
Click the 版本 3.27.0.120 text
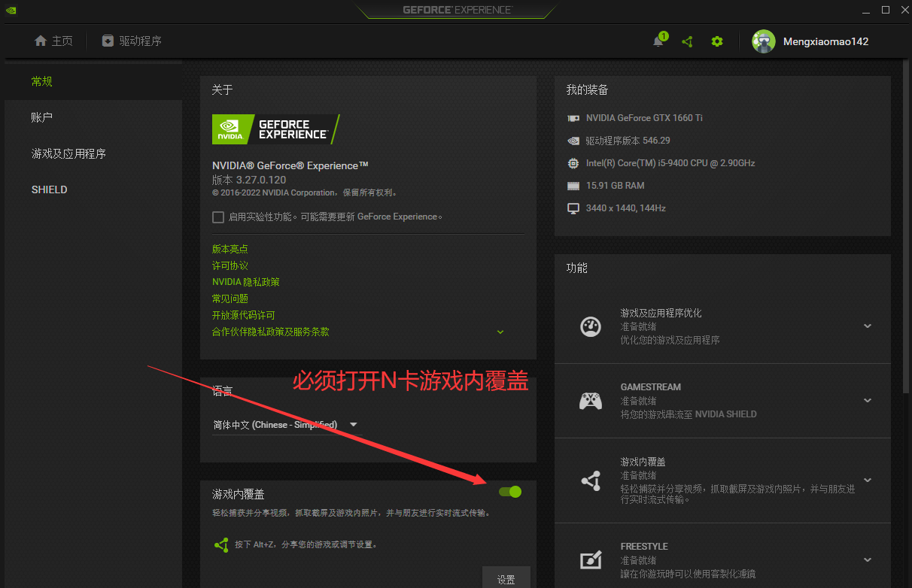(249, 180)
